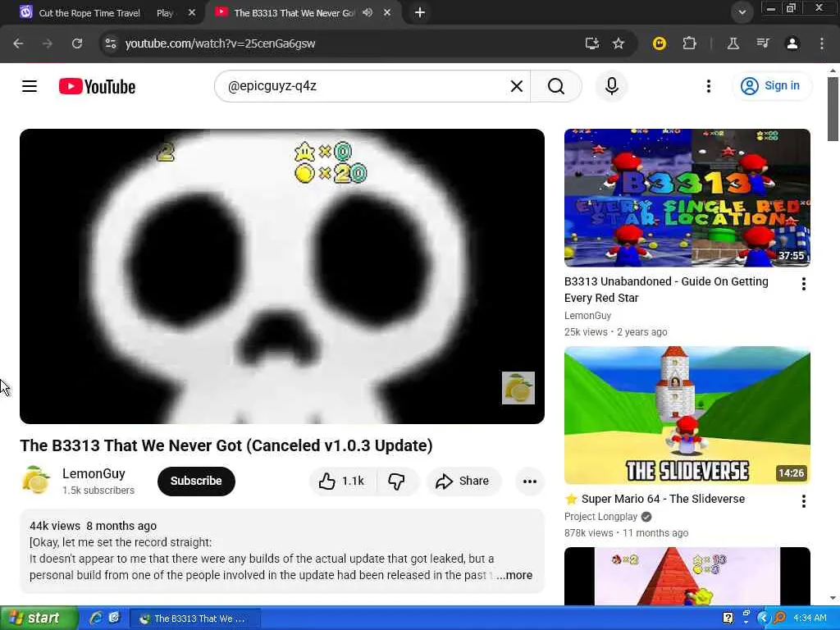The image size is (840, 630).
Task: Select The B3313 That We Never Got tab
Action: [x=294, y=13]
